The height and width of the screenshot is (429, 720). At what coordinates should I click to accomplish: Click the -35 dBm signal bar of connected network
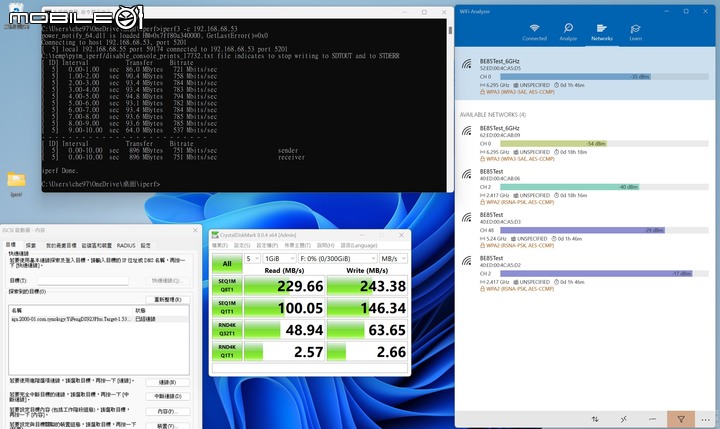coord(575,77)
